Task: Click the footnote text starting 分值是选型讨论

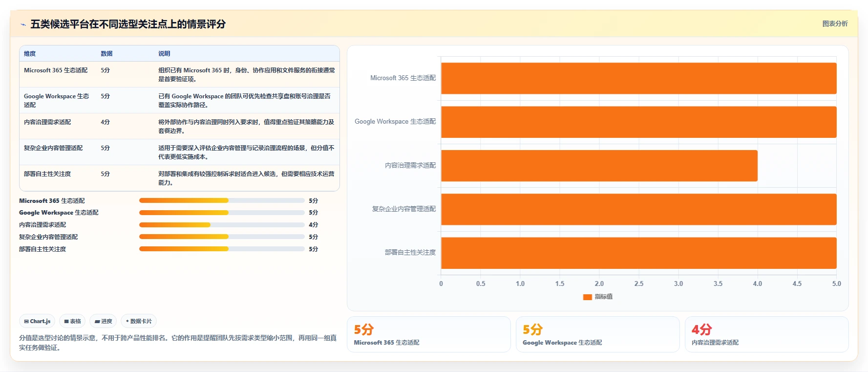Action: coord(178,343)
